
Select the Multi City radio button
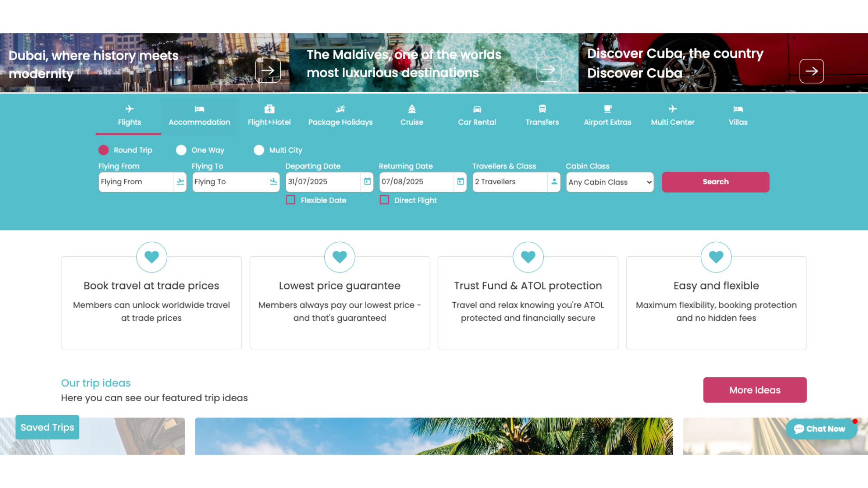[259, 150]
